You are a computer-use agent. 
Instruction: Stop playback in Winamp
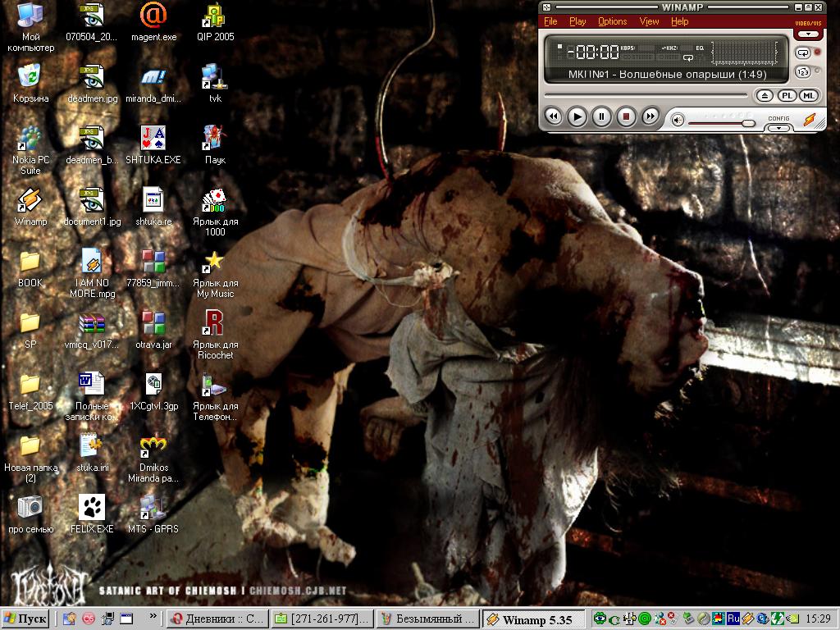[x=626, y=116]
